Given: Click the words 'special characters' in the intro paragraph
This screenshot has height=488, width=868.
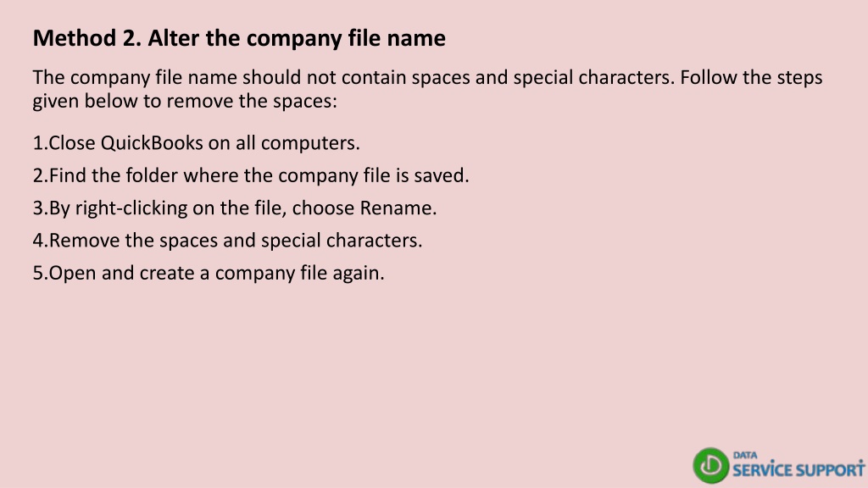Looking at the screenshot, I should tap(591, 77).
